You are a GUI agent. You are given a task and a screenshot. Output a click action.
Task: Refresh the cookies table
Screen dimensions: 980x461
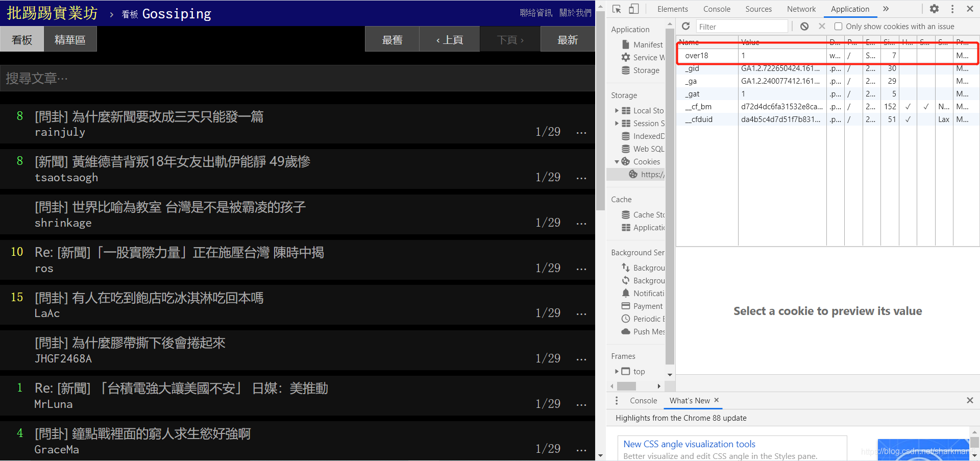click(685, 26)
